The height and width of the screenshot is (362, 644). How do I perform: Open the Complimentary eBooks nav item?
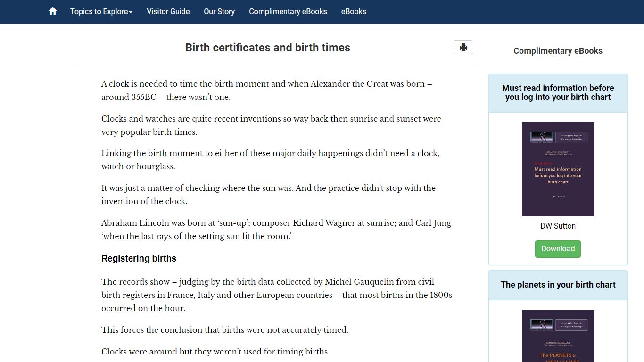288,11
